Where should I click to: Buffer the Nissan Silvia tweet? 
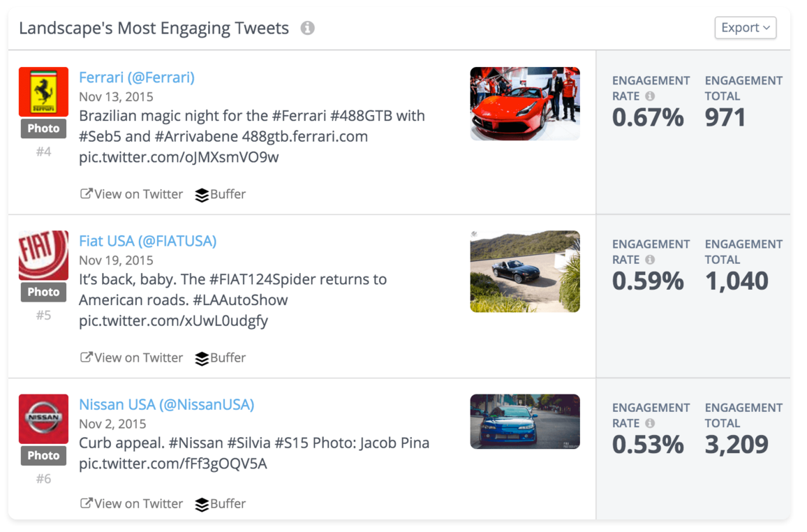click(221, 504)
